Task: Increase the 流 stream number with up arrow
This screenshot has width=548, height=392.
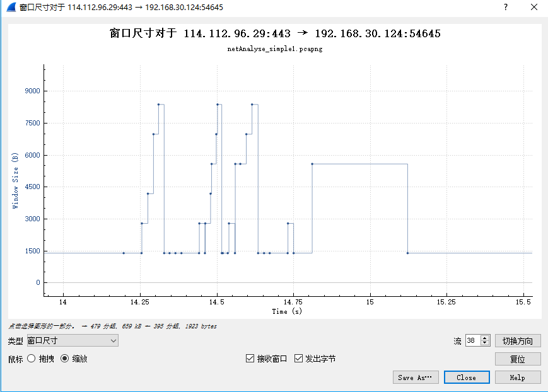Action: (485, 338)
